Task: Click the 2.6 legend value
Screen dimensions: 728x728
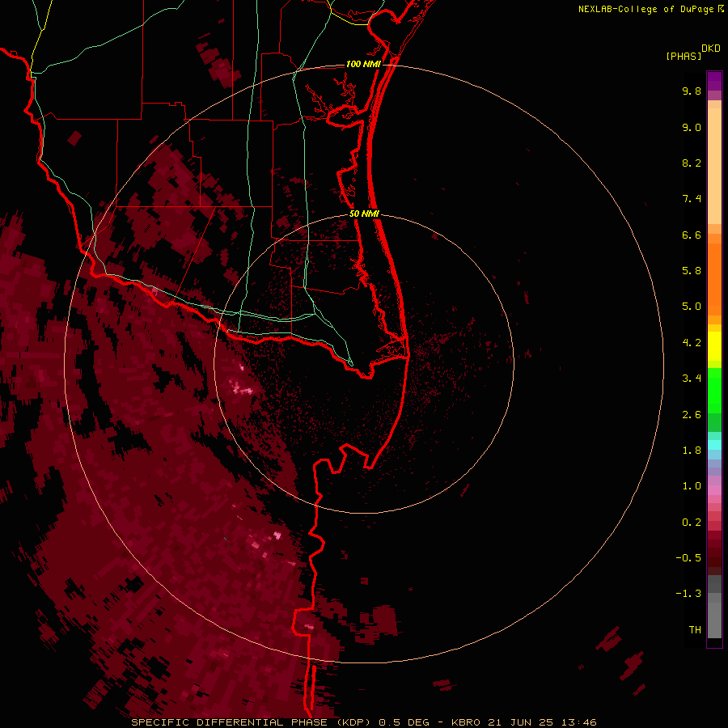Action: 692,415
